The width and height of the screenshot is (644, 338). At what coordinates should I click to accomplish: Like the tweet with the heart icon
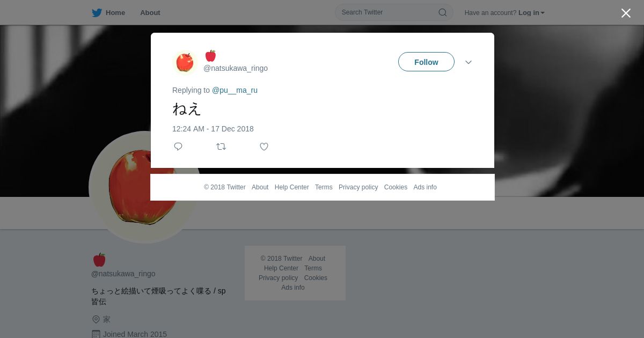click(264, 146)
